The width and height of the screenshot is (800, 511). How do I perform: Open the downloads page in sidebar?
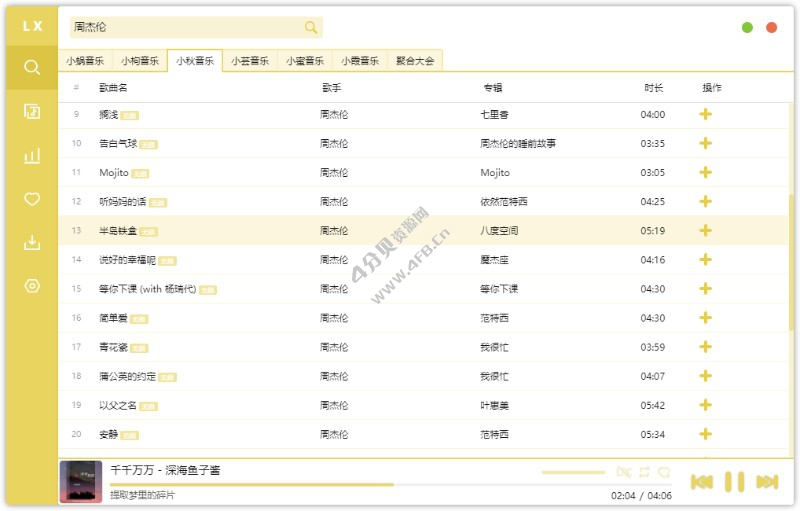pos(32,243)
